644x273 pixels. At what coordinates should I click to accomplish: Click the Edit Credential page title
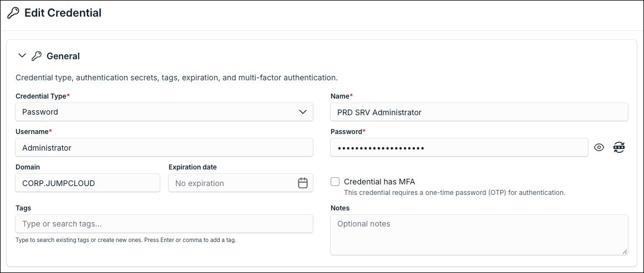click(63, 13)
